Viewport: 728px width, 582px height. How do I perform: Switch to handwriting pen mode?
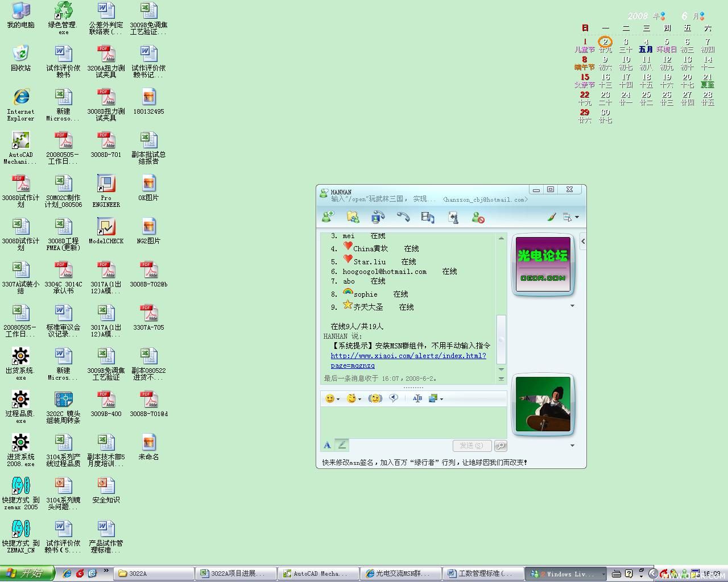click(x=341, y=445)
